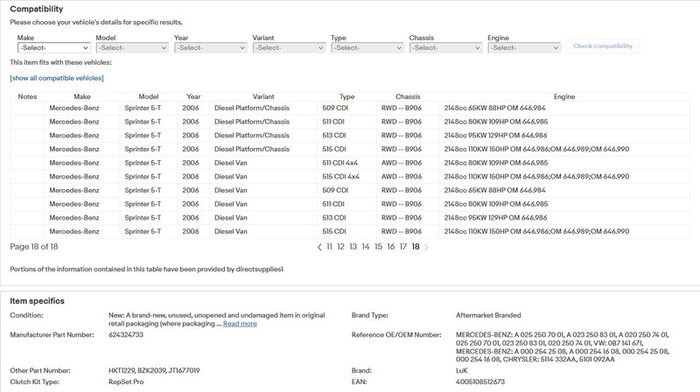Select '515 CDI 4x4' type cell
This screenshot has width=700, height=392.
pos(341,177)
